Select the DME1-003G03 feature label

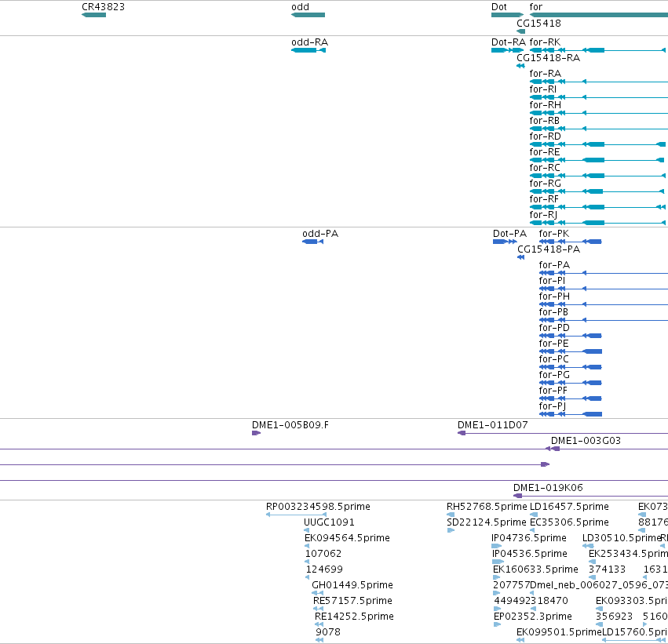tap(586, 441)
